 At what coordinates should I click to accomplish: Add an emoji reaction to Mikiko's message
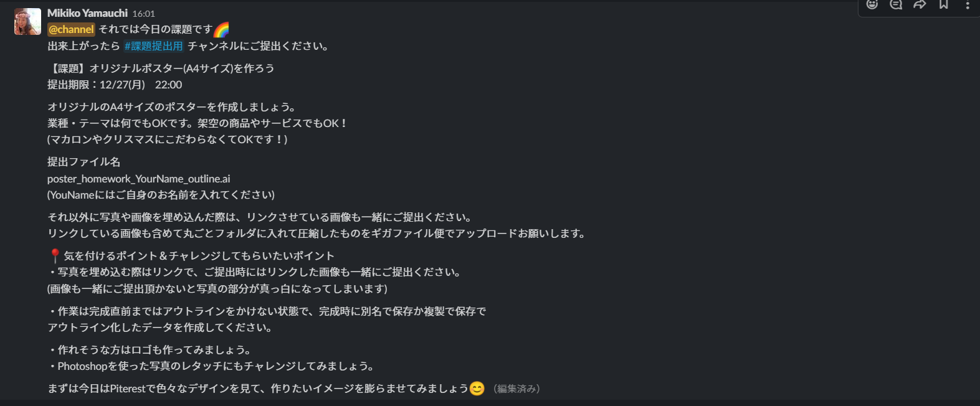click(x=873, y=4)
